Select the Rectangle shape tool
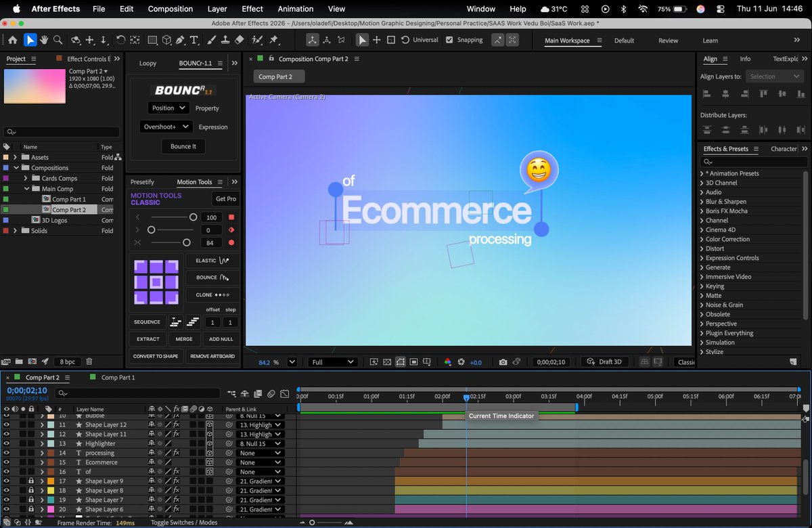Image resolution: width=812 pixels, height=528 pixels. [152, 40]
